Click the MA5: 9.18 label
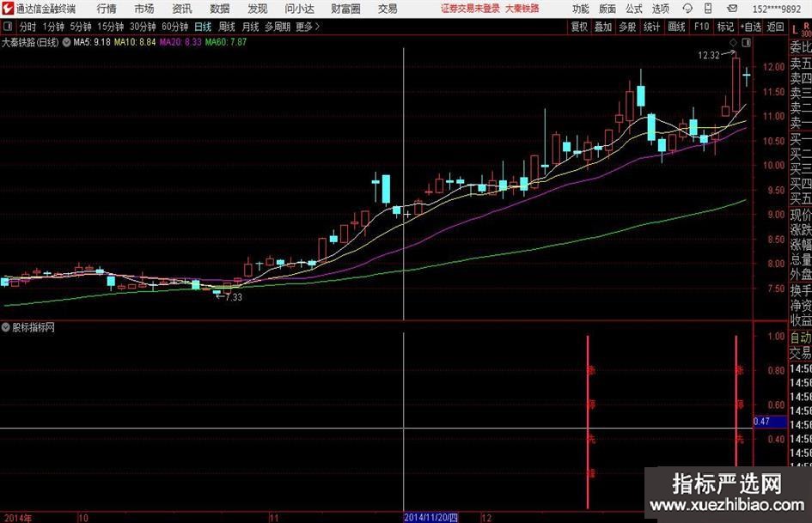The height and width of the screenshot is (523, 812). tap(92, 42)
